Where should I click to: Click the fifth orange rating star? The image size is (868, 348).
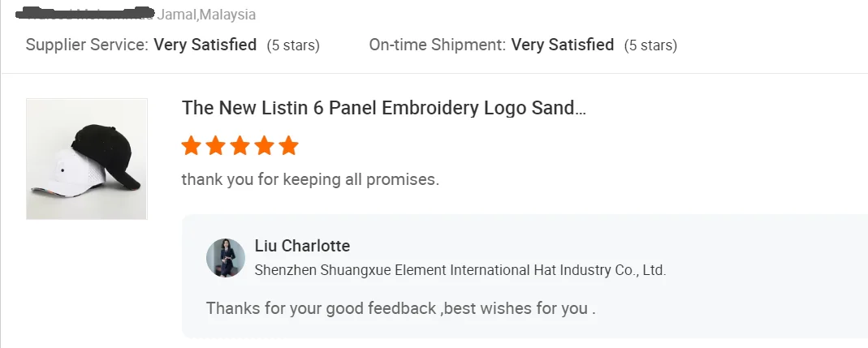[x=289, y=146]
